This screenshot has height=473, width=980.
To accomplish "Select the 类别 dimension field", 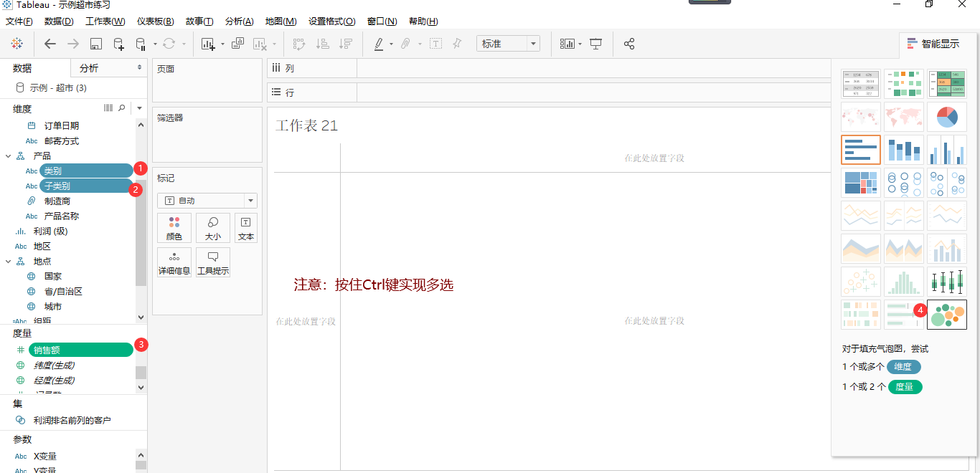I will (x=86, y=171).
